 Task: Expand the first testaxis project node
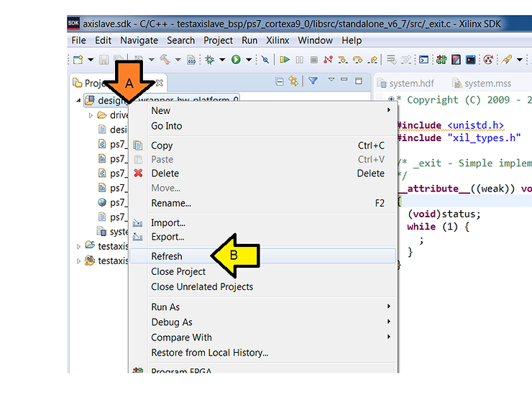[79, 246]
